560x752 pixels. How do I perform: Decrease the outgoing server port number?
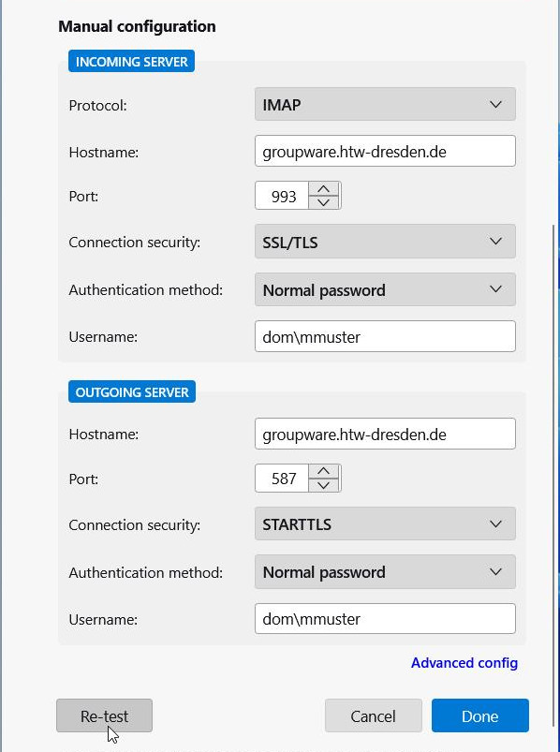[324, 485]
